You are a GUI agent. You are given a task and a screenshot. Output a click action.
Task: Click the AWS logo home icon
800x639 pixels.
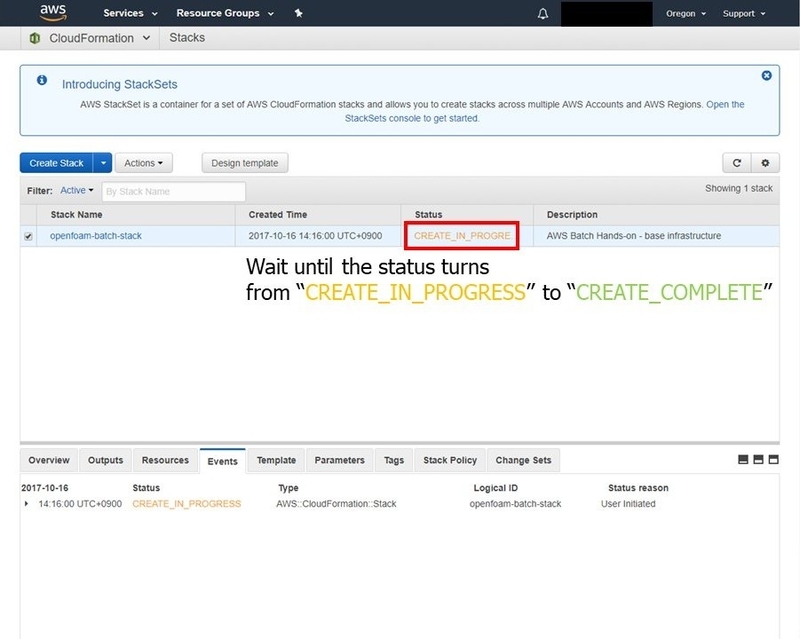click(x=53, y=13)
